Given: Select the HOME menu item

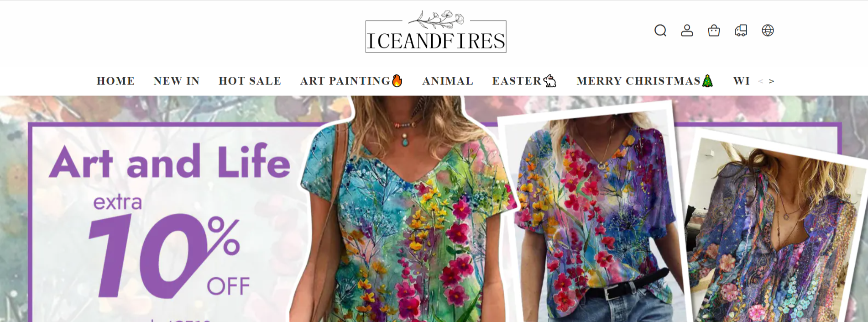Looking at the screenshot, I should (115, 81).
